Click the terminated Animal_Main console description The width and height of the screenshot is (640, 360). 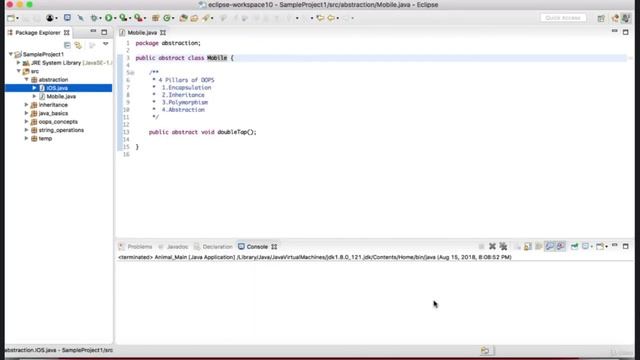point(314,257)
